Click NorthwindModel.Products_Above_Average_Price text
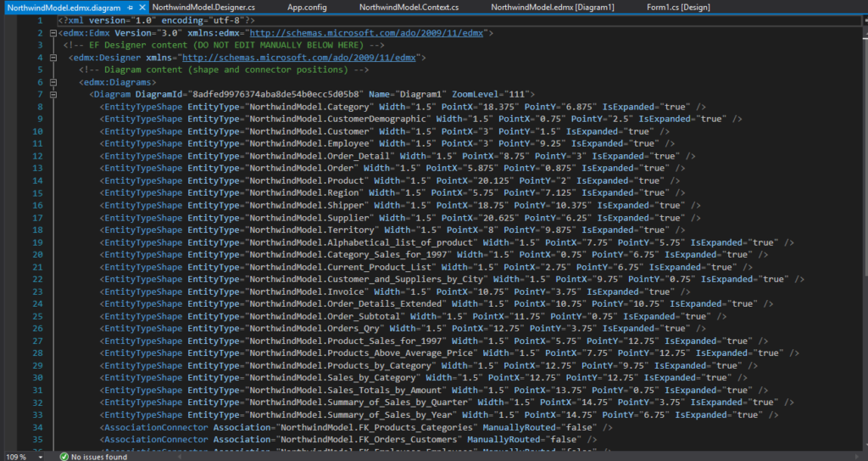Screen dimensions: 868x461 click(x=361, y=353)
